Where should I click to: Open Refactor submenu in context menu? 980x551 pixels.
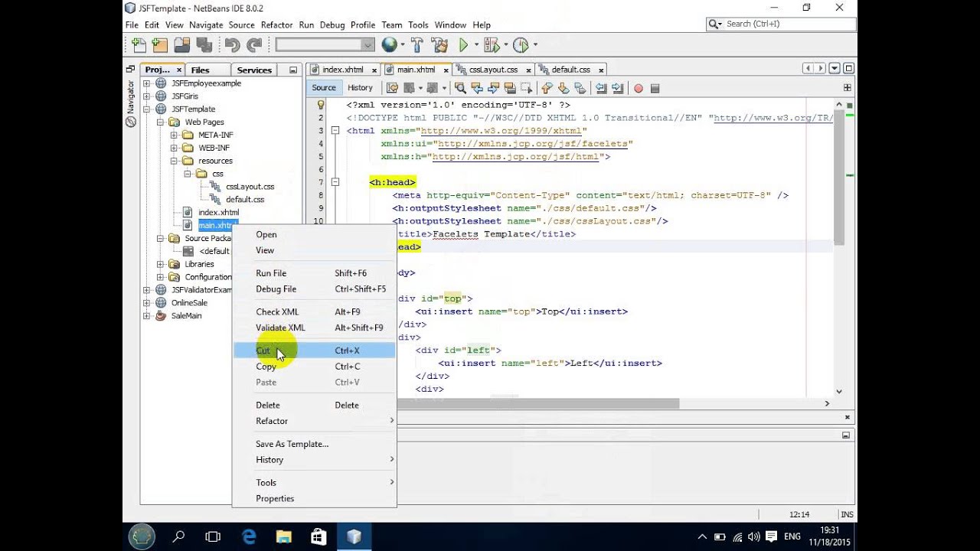tap(315, 421)
